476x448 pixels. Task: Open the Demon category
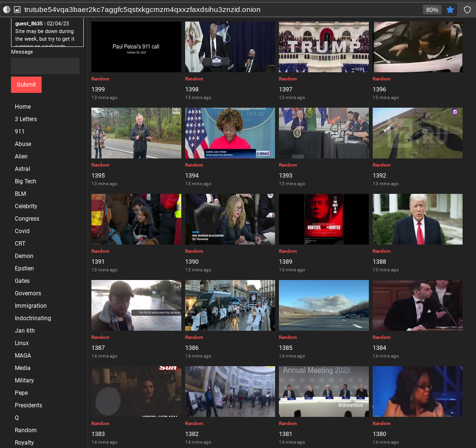[x=24, y=256]
